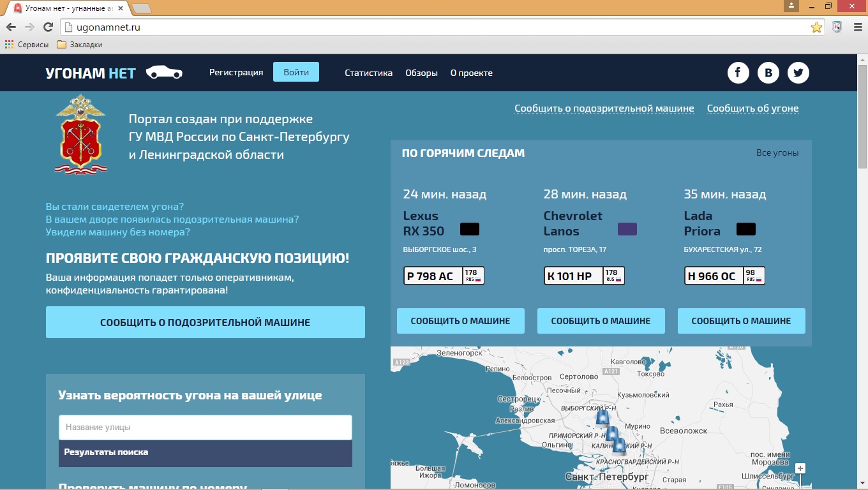This screenshot has height=490, width=868.
Task: Open the Обзоры menu item
Action: click(421, 73)
